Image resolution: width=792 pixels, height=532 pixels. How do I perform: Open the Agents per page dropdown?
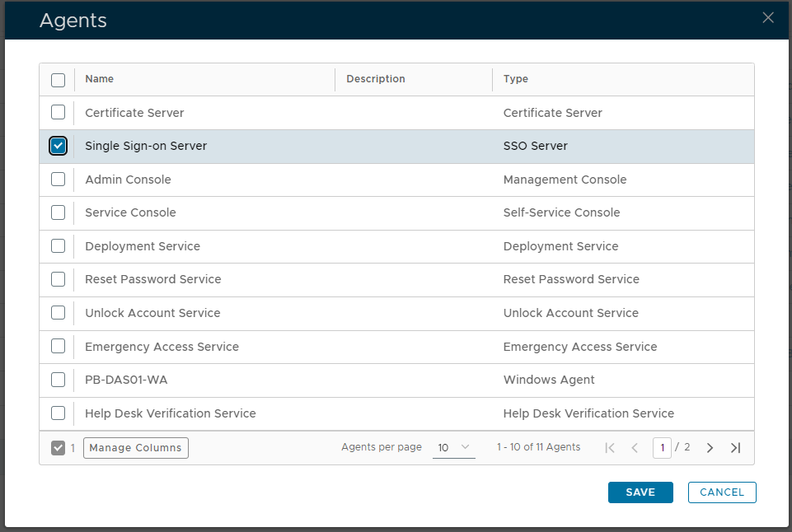453,448
